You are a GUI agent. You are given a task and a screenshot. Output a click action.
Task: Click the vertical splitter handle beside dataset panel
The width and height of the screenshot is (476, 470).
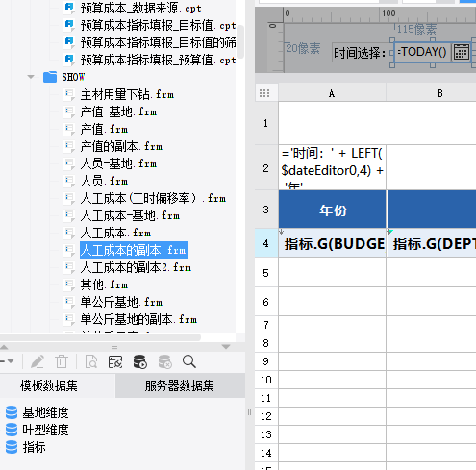point(249,412)
